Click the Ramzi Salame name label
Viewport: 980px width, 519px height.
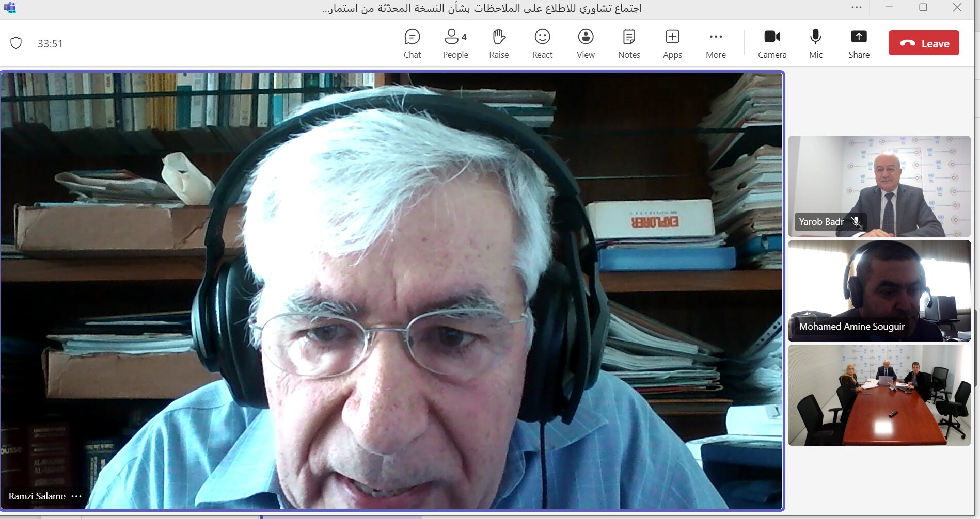[x=37, y=496]
